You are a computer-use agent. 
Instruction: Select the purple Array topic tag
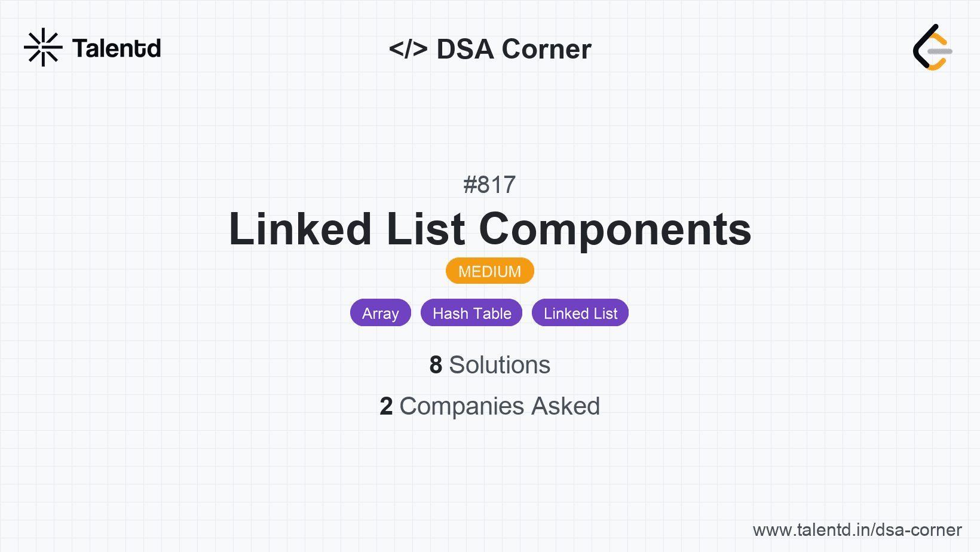[x=380, y=313]
